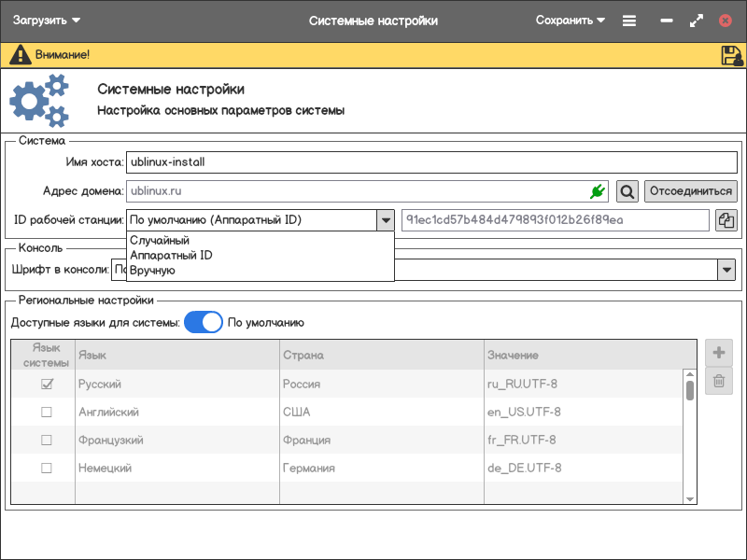
Task: Select Аппаратный ID in the dropdown list
Action: click(x=171, y=256)
